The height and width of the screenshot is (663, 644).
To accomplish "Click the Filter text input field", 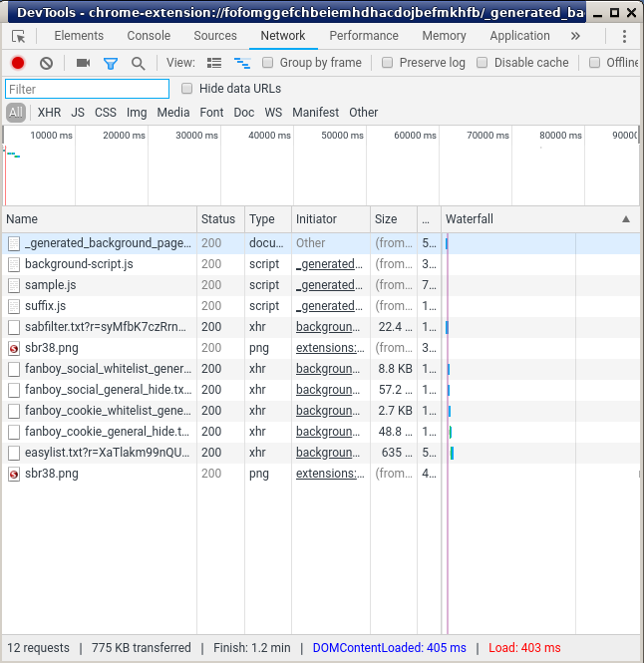I will pyautogui.click(x=88, y=90).
